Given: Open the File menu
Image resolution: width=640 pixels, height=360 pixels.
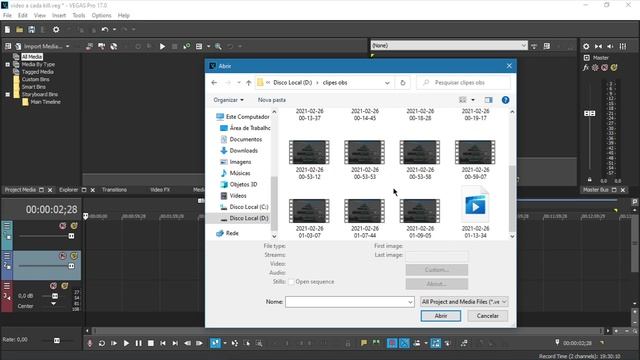Looking at the screenshot, I should point(7,16).
